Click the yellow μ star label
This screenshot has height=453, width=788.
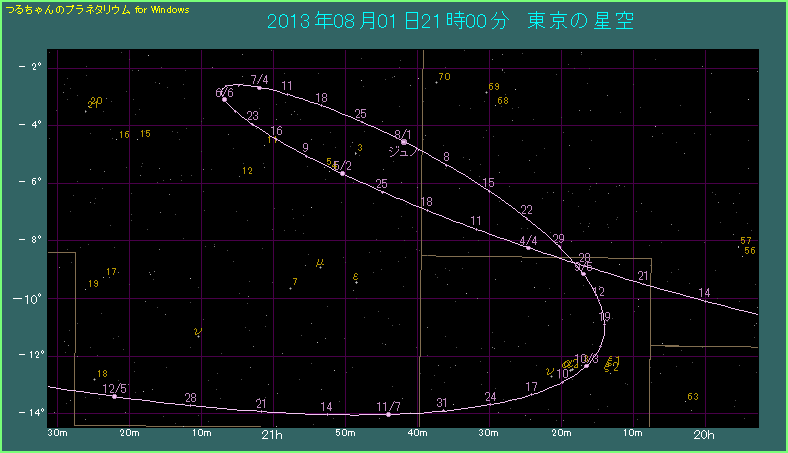click(319, 263)
